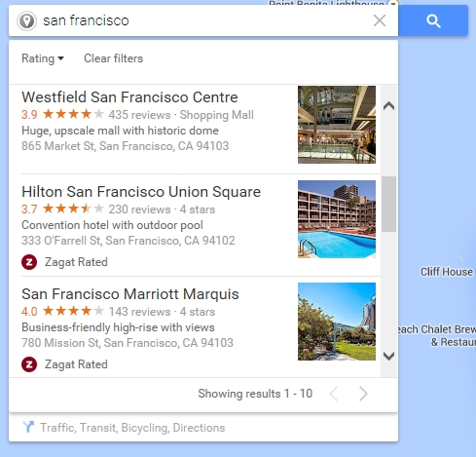
Task: Open Westfield San Francisco Centre result
Action: pyautogui.click(x=129, y=97)
